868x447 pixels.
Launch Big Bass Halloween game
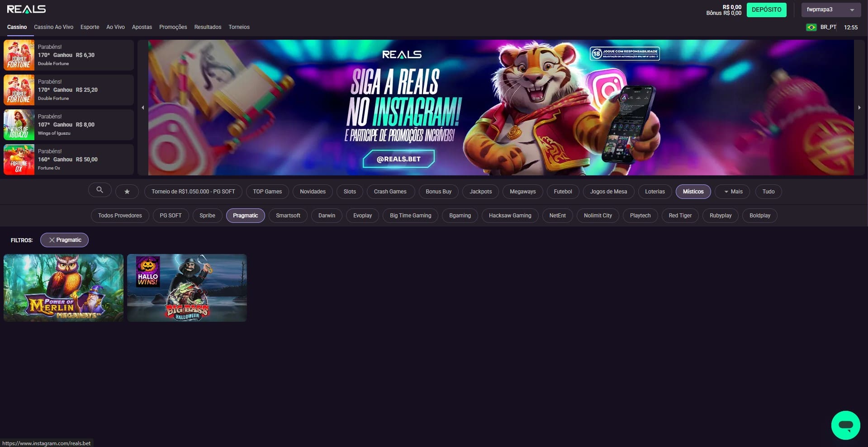pyautogui.click(x=187, y=288)
